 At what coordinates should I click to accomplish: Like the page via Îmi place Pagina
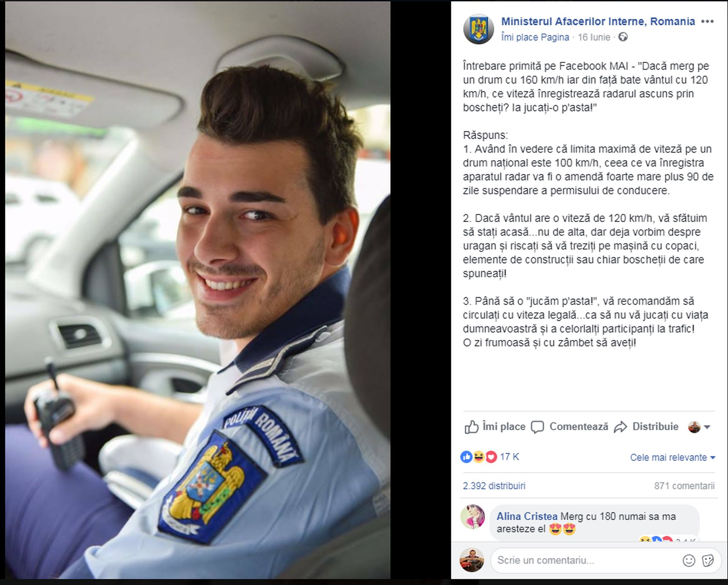(535, 37)
